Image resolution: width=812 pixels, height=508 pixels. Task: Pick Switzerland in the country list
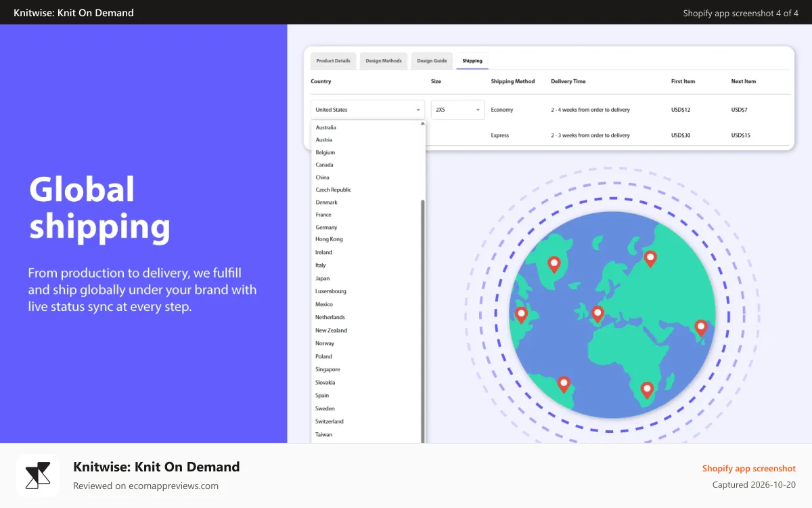click(329, 421)
